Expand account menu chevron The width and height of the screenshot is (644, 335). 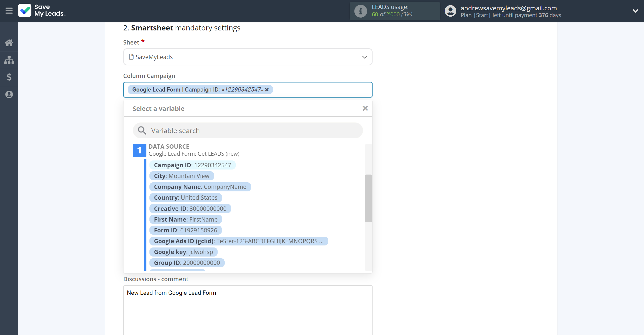click(x=635, y=11)
